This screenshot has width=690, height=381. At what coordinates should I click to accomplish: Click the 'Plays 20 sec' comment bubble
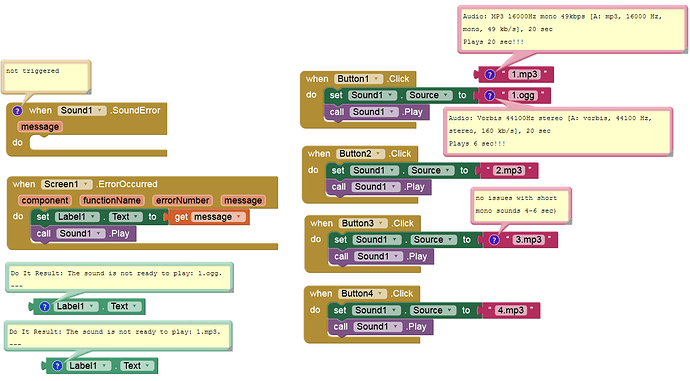point(572,29)
